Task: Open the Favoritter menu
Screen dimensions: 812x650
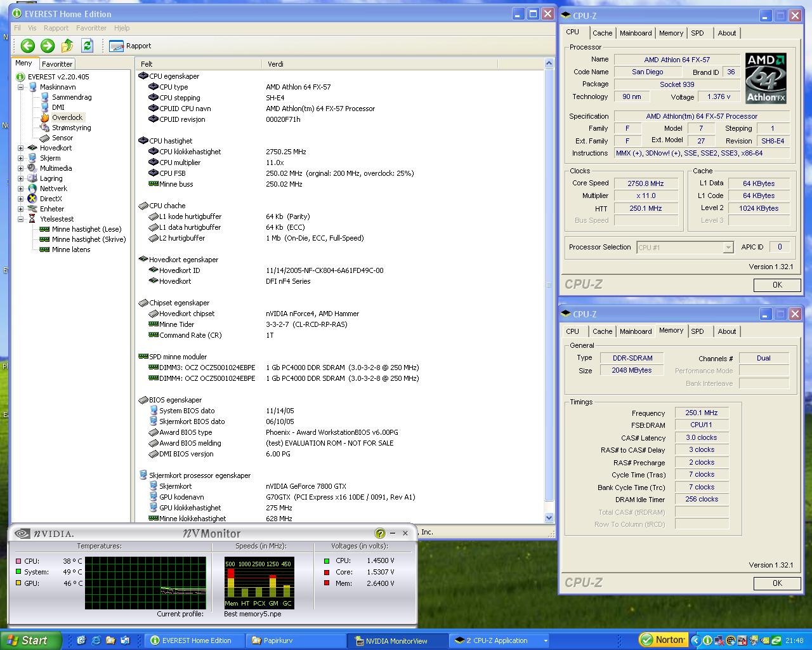Action: click(x=91, y=28)
